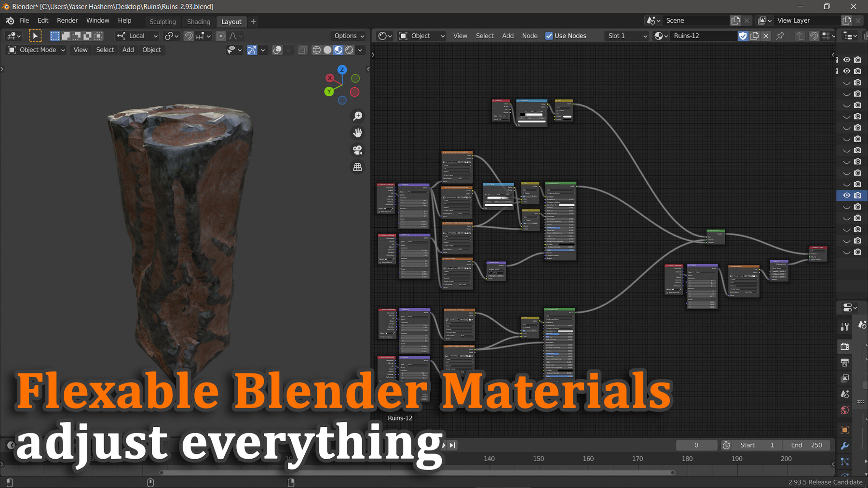
Task: Click the End frame field showing 250
Action: point(807,445)
